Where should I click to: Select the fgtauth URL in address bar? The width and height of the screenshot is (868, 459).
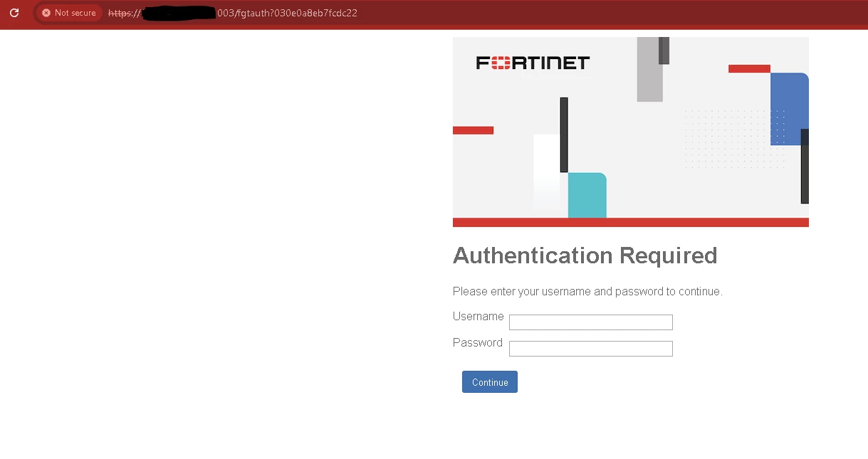point(233,13)
